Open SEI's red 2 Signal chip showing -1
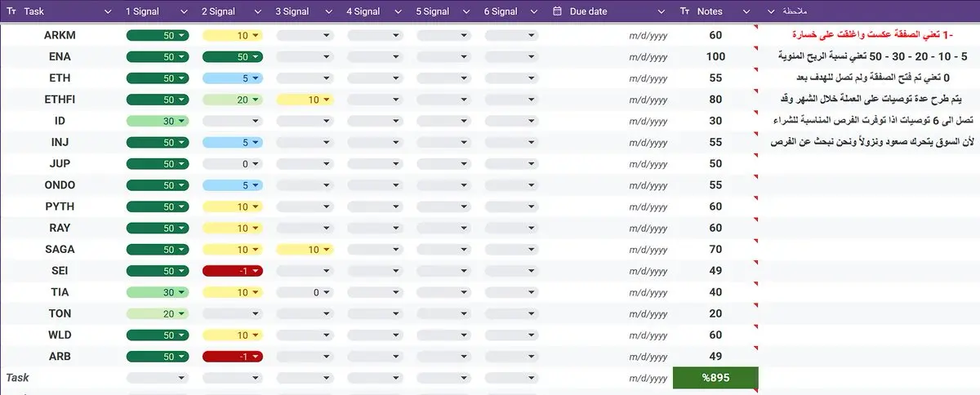 (x=232, y=270)
